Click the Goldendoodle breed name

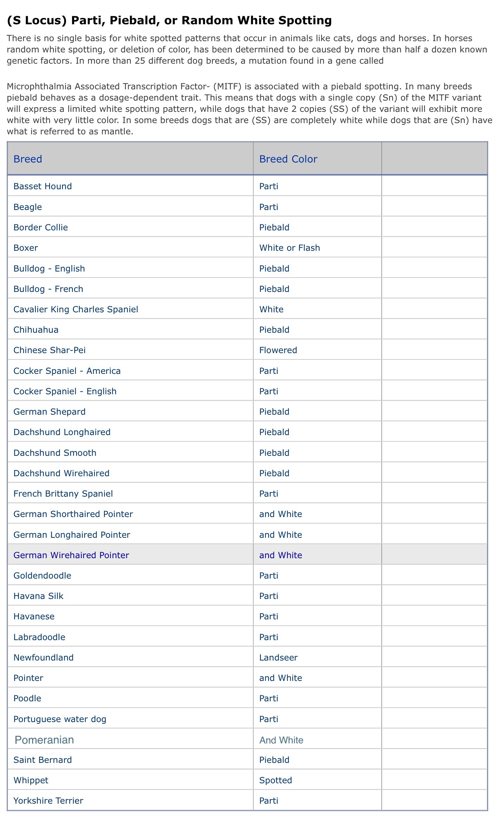tap(42, 575)
